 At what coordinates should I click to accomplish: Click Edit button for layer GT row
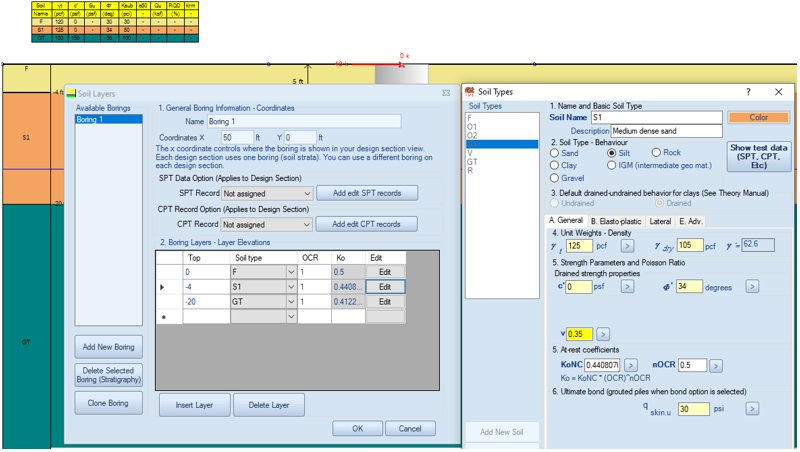(385, 302)
